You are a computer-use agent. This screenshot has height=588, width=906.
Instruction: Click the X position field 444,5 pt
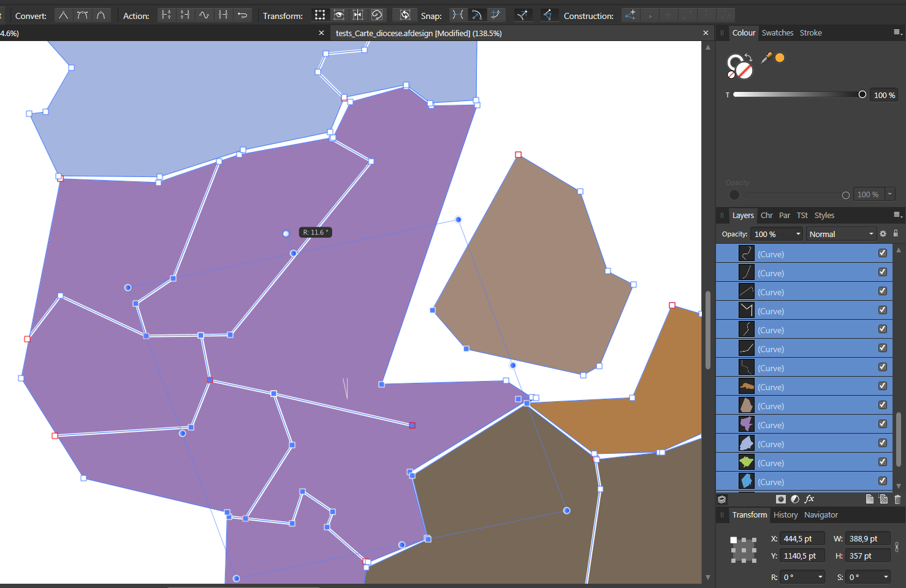(x=802, y=538)
